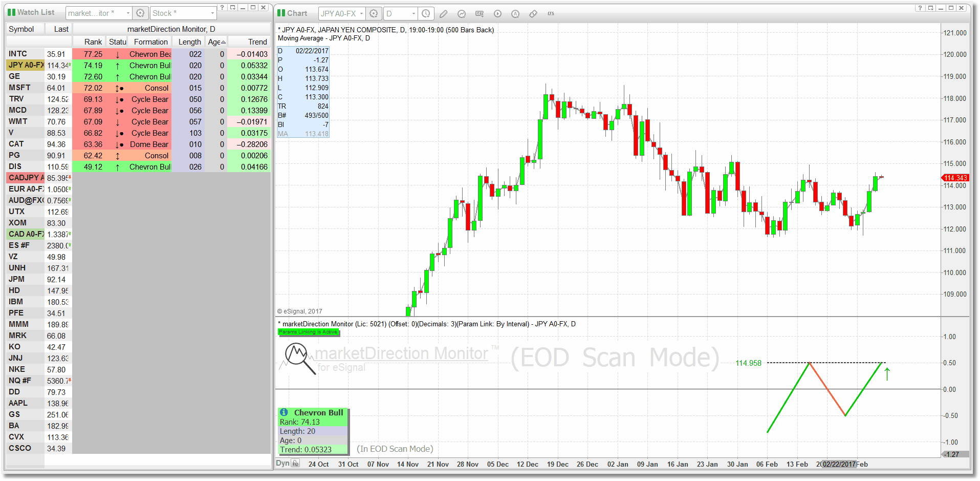Image resolution: width=980 pixels, height=481 pixels.
Task: Select the CAD A0-FX symbol row
Action: click(x=26, y=234)
